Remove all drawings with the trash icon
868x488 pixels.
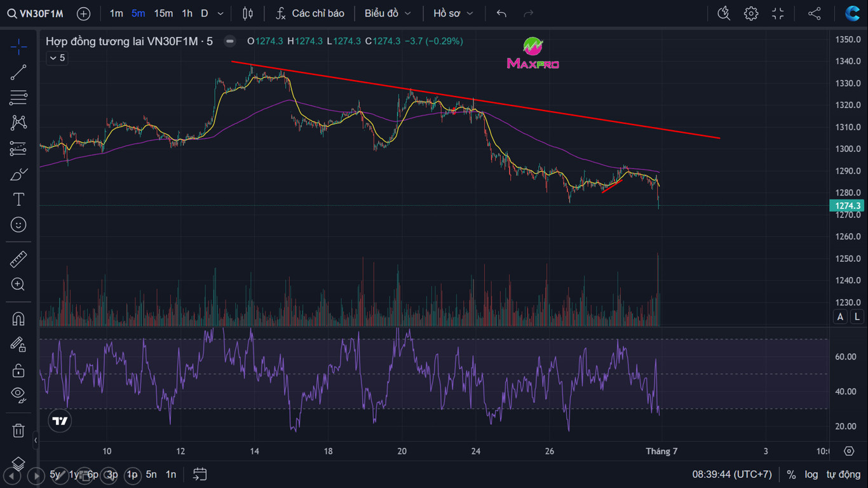[18, 430]
